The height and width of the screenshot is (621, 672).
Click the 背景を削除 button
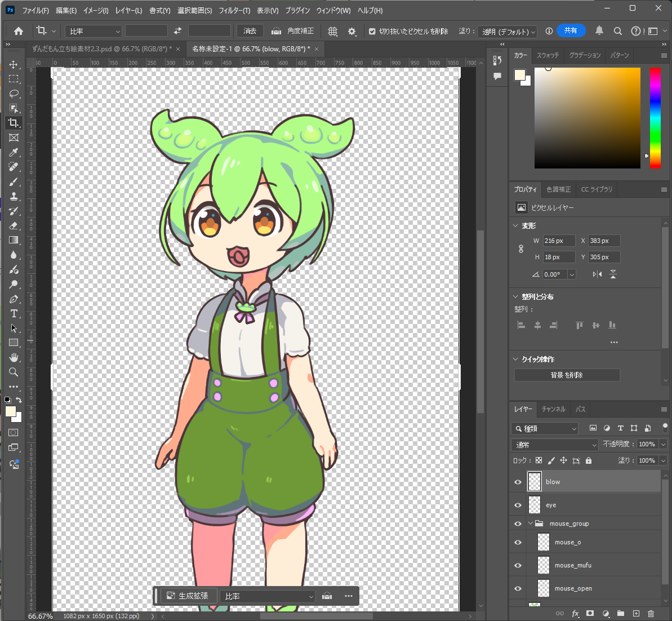tap(567, 375)
